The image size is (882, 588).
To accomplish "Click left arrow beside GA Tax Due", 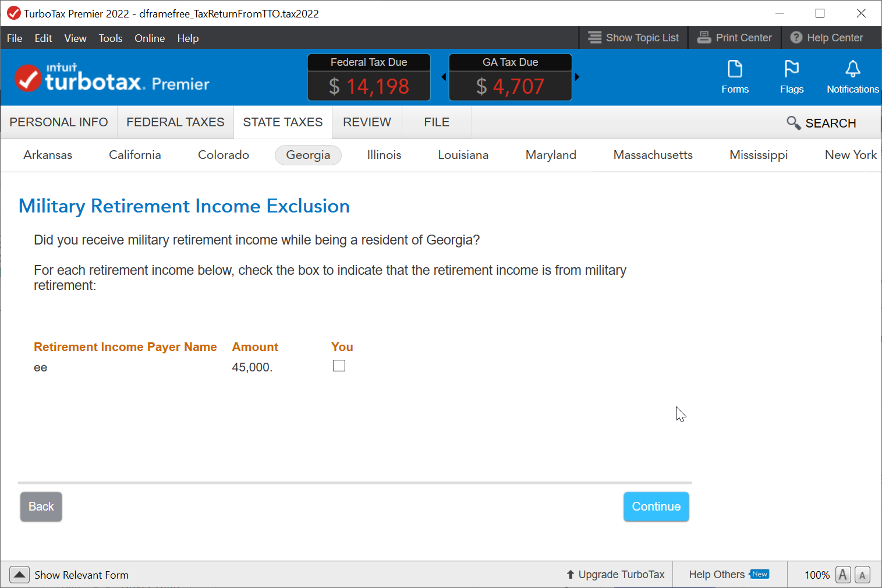I will (x=444, y=77).
